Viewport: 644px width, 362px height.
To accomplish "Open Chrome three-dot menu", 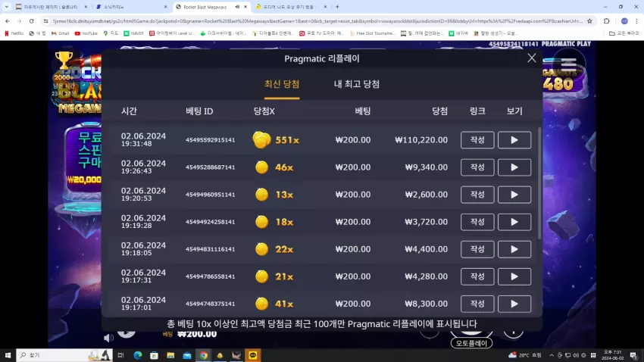I will coord(636,21).
